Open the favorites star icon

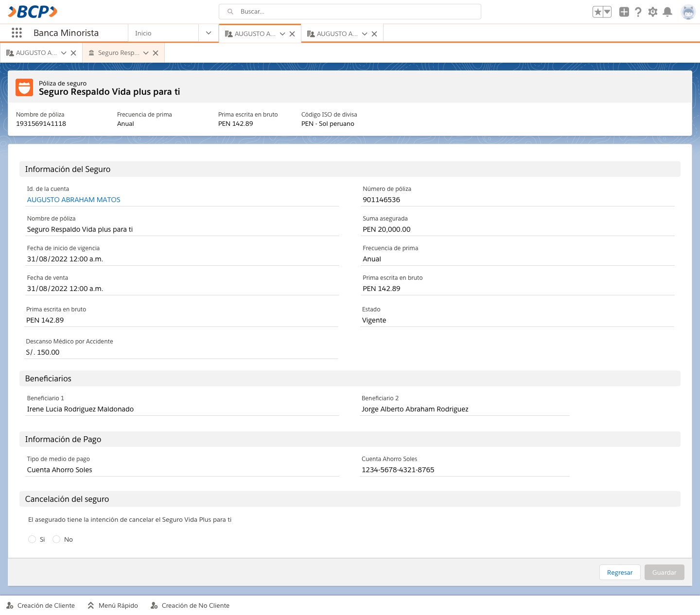[x=597, y=12]
